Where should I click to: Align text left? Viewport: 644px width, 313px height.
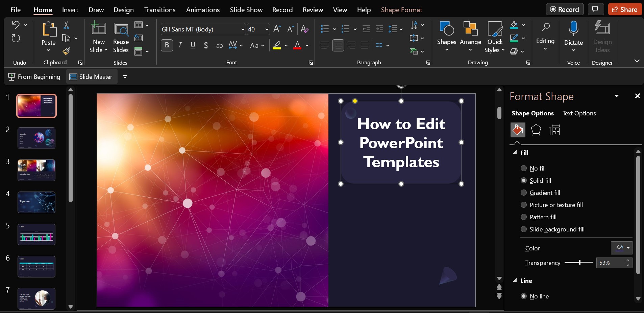point(325,45)
